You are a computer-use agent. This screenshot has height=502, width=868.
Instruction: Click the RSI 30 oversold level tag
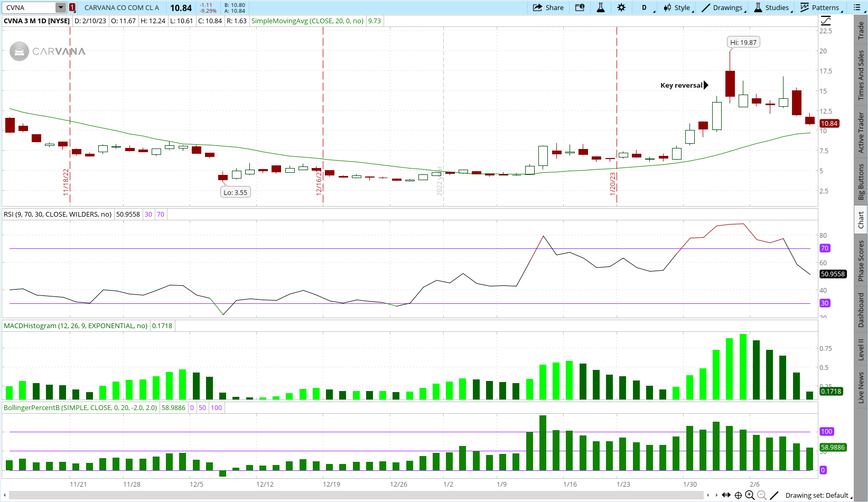[825, 303]
